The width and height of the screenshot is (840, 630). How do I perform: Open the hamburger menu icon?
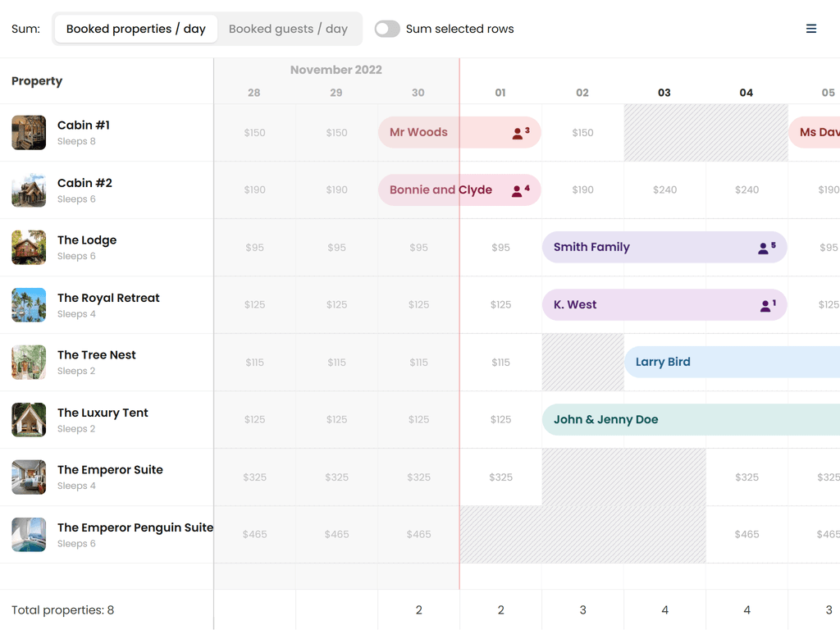[810, 29]
